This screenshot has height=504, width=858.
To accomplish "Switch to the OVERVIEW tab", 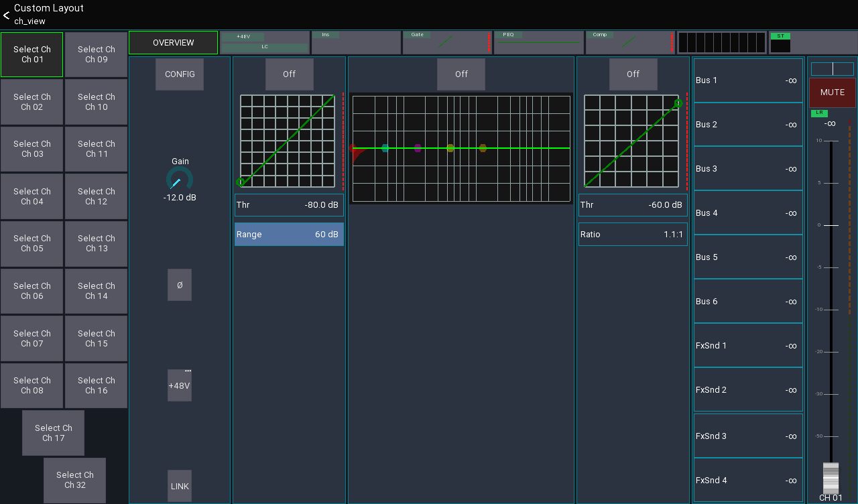I will click(x=173, y=42).
